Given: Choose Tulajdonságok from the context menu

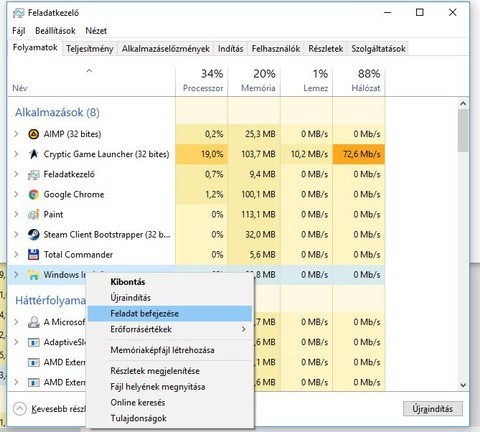Looking at the screenshot, I should 170,419.
